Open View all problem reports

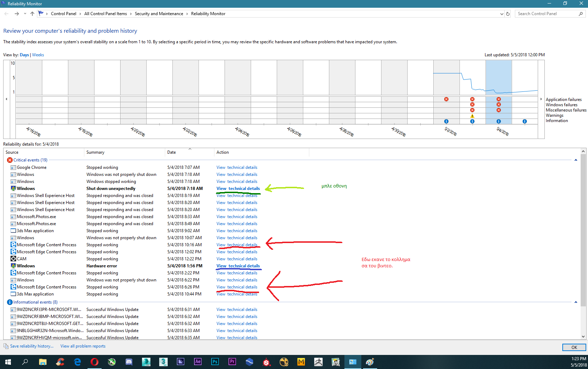click(x=83, y=346)
